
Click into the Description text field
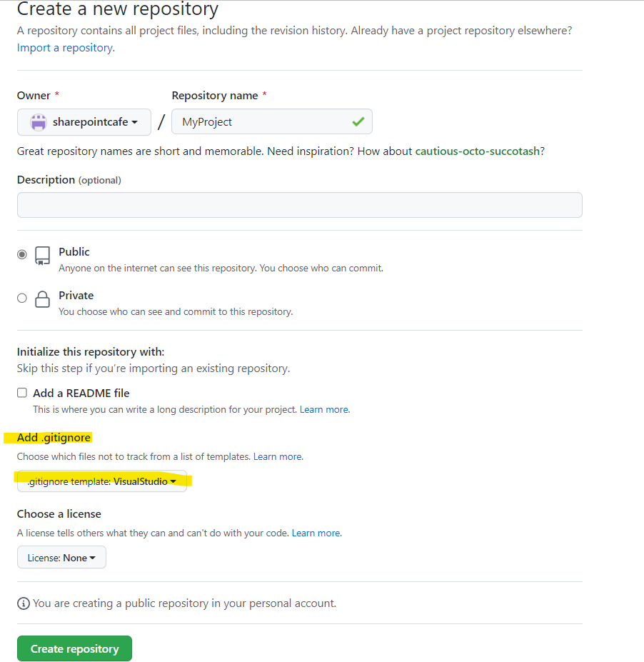[x=300, y=205]
